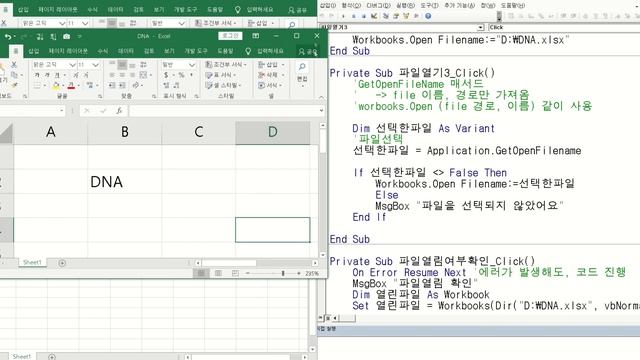Add a new sheet in DNA workbook

pos(62,263)
